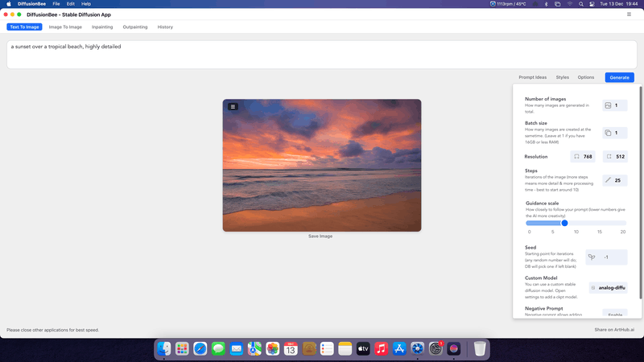Viewport: 644px width, 362px height.
Task: Click the Number of images value field
Action: [615, 105]
